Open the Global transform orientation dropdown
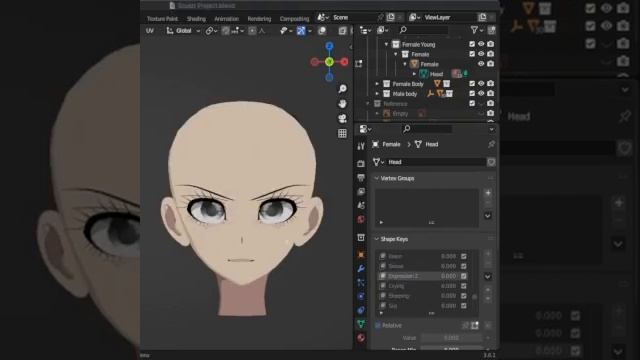This screenshot has width=640, height=360. point(183,31)
